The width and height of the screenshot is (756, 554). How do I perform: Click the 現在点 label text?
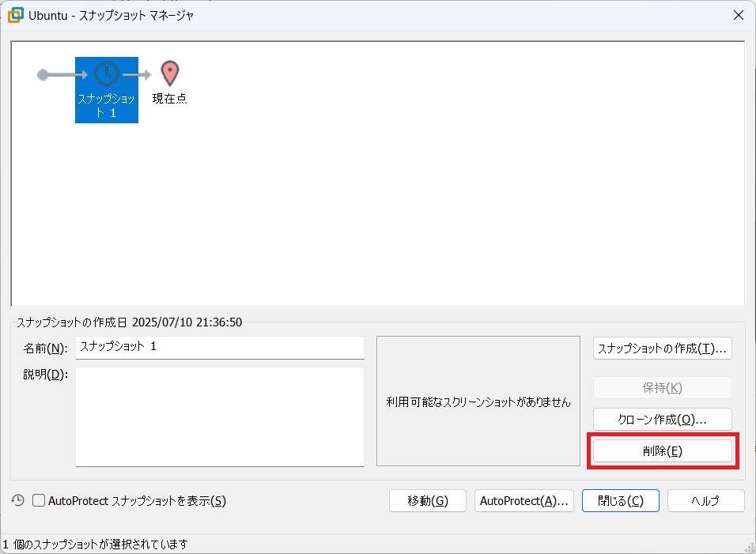169,99
